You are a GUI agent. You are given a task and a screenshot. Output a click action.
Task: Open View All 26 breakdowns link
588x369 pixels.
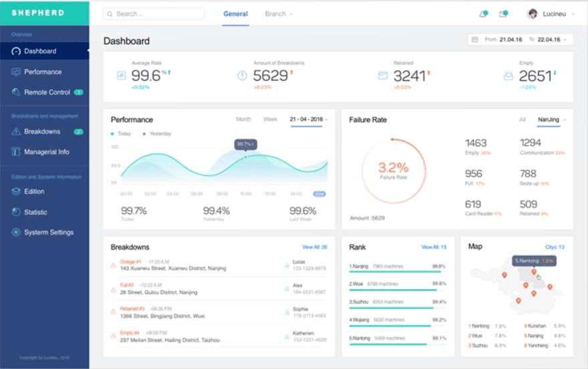point(315,247)
